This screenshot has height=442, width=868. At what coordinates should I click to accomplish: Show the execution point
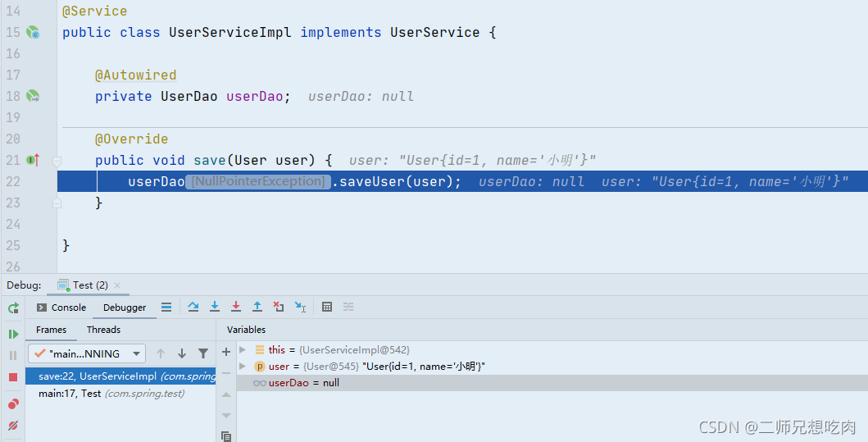[166, 307]
